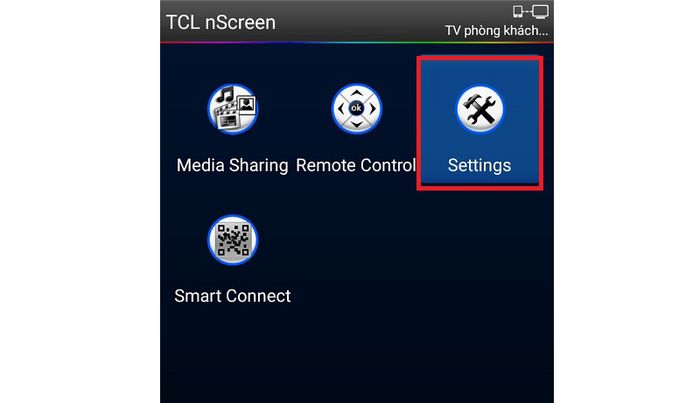Tap the clapperboard in Media Sharing icon
Screen dimensions: 700x403
(227, 117)
